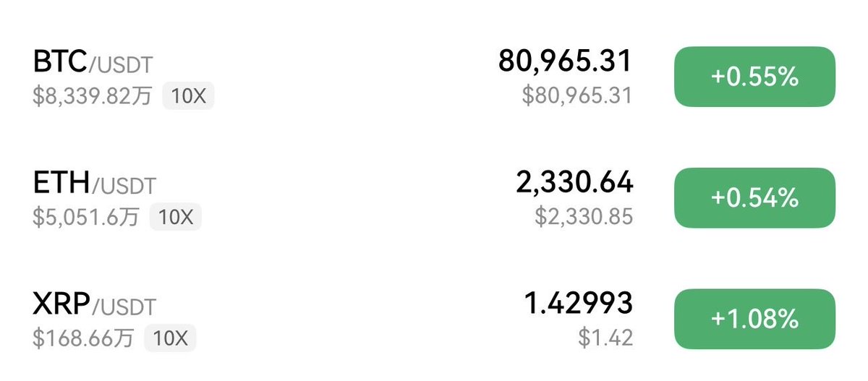Screen dimensions: 868x381
Task: Click the ETH USD value $2,330.85
Action: point(584,216)
